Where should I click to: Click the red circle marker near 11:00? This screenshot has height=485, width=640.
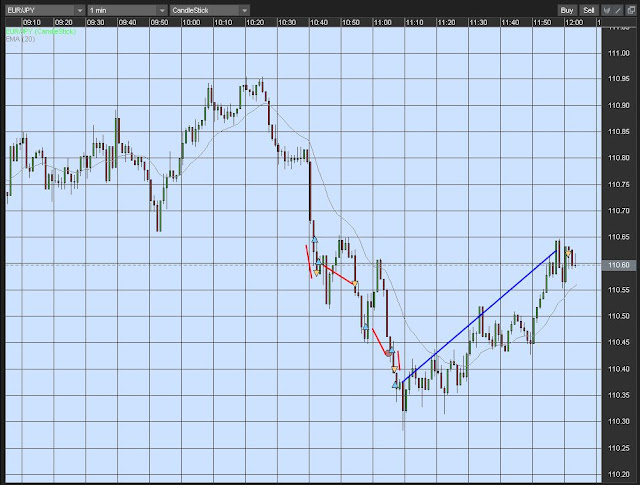pos(388,354)
